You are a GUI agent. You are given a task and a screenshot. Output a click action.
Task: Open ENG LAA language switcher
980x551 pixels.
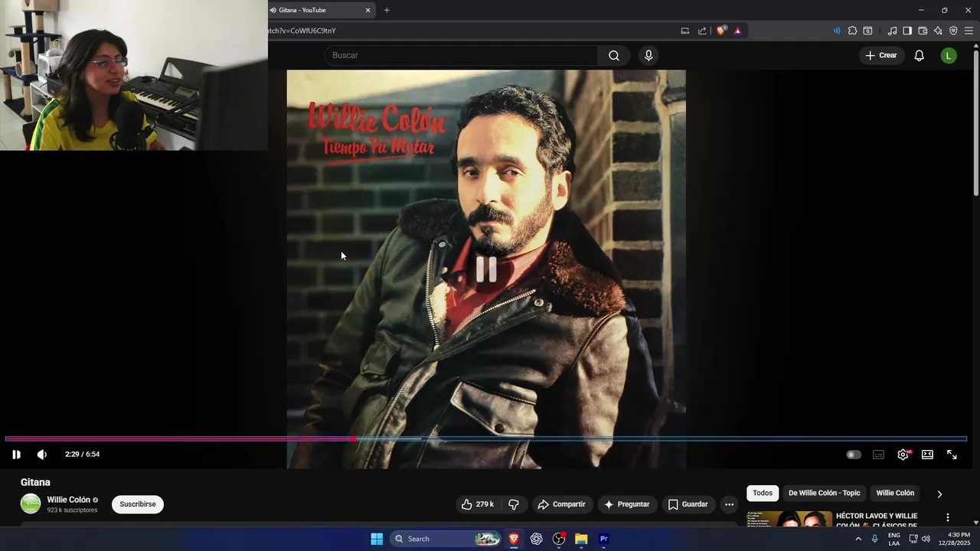pyautogui.click(x=894, y=539)
